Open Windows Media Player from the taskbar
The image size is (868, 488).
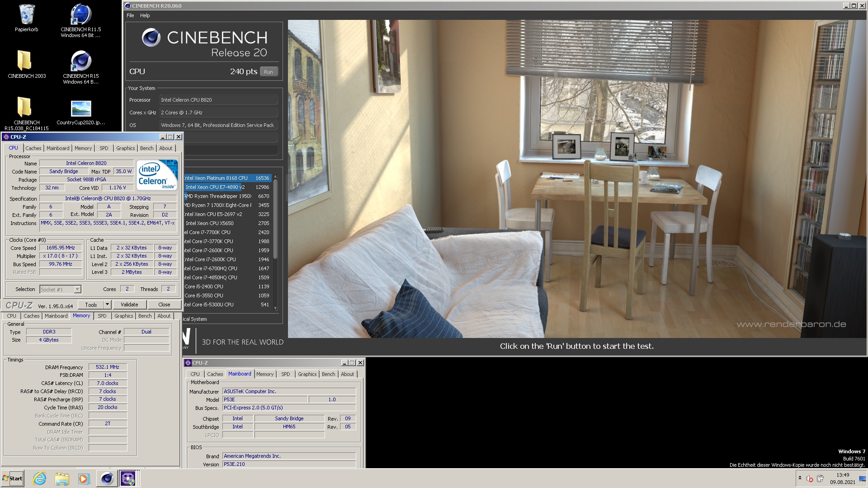click(x=83, y=479)
